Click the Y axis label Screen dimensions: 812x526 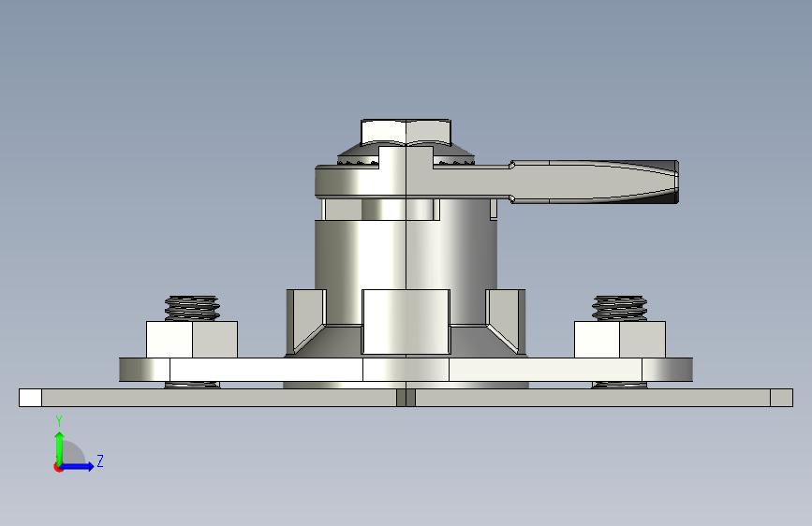tap(59, 421)
